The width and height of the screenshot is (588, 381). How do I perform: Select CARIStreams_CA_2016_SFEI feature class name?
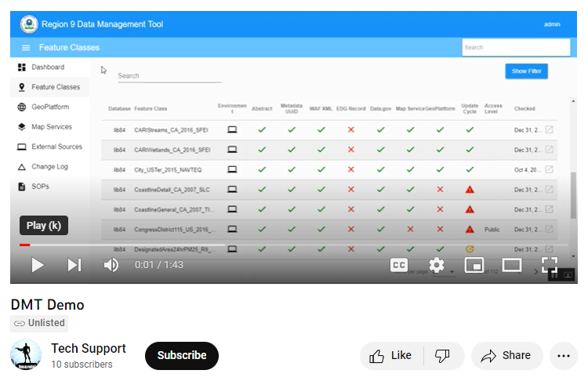(171, 130)
